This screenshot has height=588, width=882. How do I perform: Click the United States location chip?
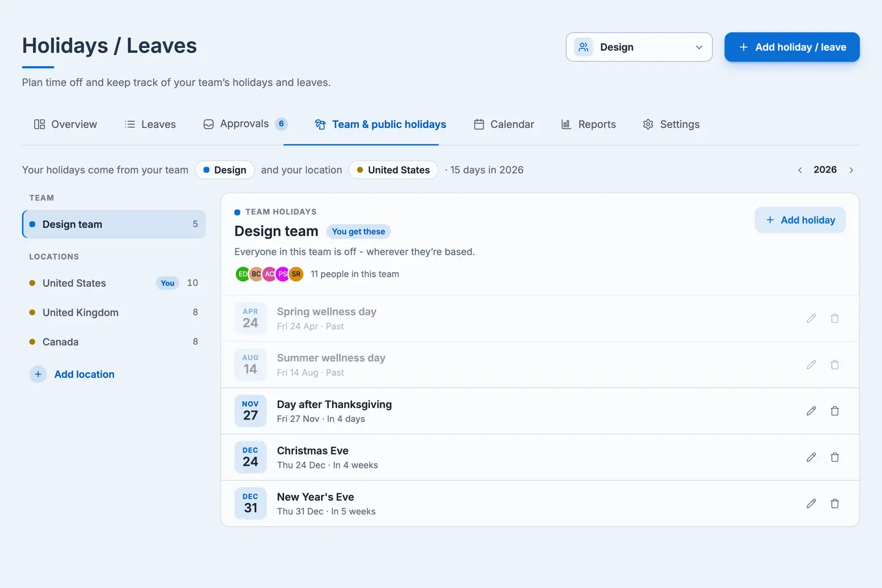tap(393, 170)
